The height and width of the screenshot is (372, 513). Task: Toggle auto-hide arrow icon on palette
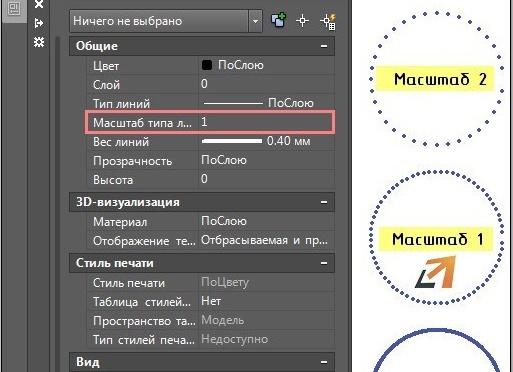[39, 23]
